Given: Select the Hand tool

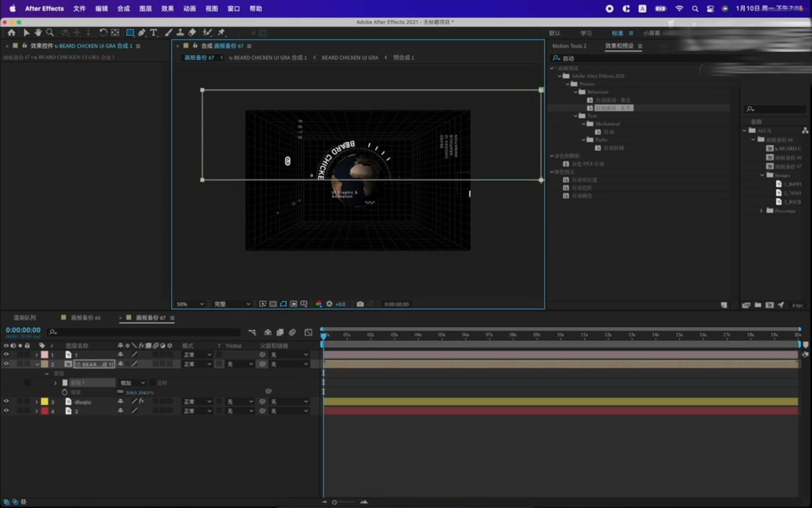Looking at the screenshot, I should (x=38, y=32).
